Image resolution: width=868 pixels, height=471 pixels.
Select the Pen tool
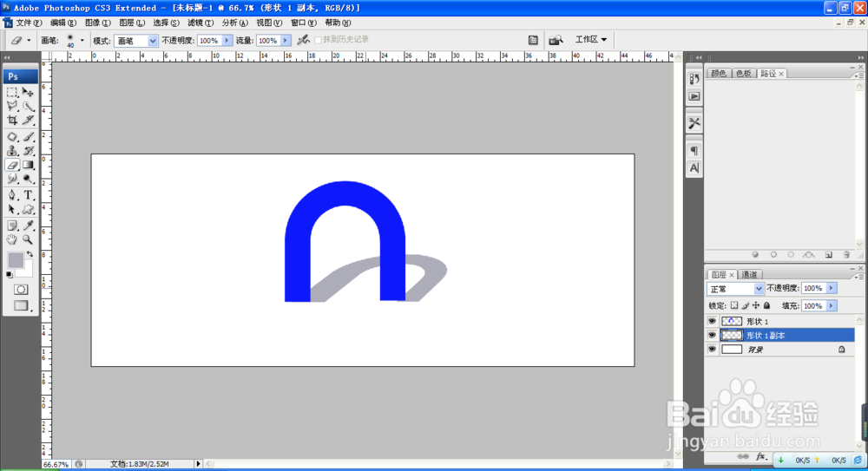pyautogui.click(x=12, y=195)
